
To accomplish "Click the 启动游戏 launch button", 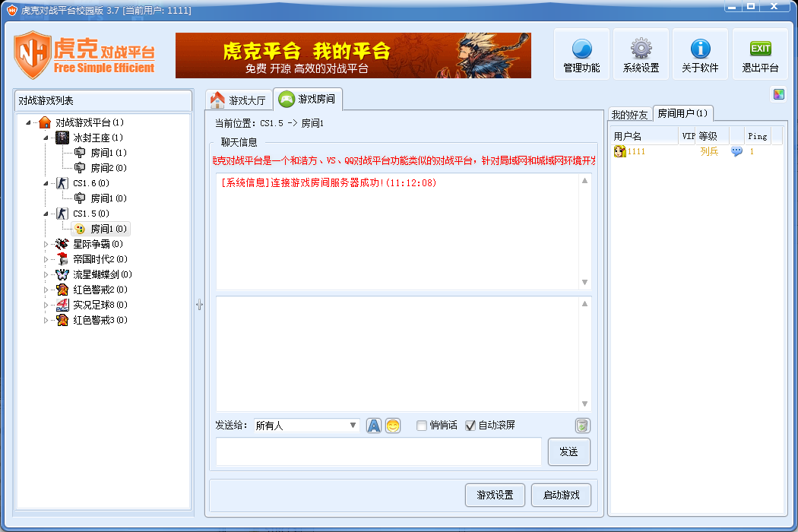I will [x=561, y=495].
